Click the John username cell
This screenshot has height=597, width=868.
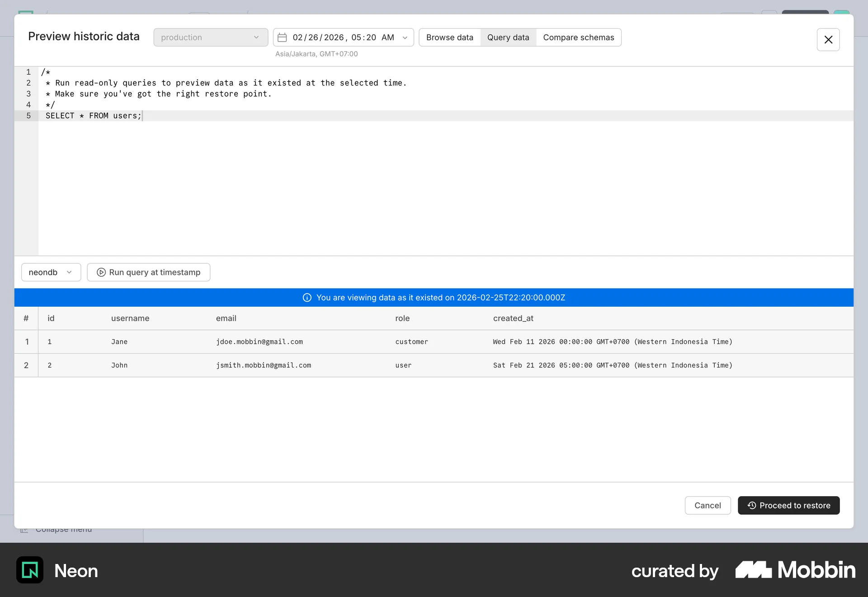click(x=119, y=365)
